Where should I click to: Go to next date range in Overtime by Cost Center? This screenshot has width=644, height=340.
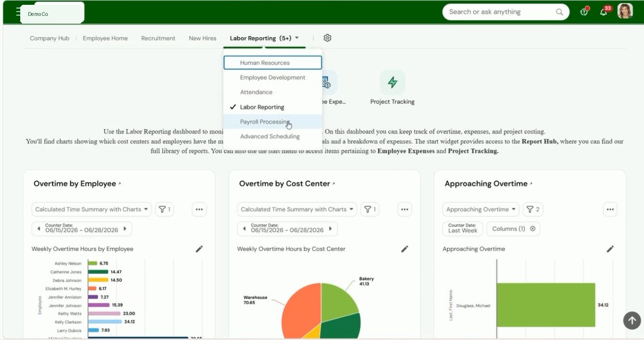point(330,229)
